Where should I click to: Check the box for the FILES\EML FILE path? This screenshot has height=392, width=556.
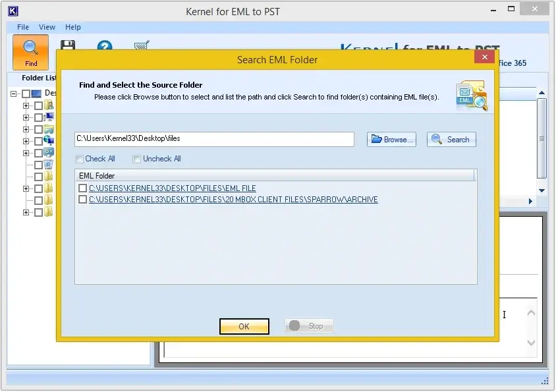tap(82, 188)
